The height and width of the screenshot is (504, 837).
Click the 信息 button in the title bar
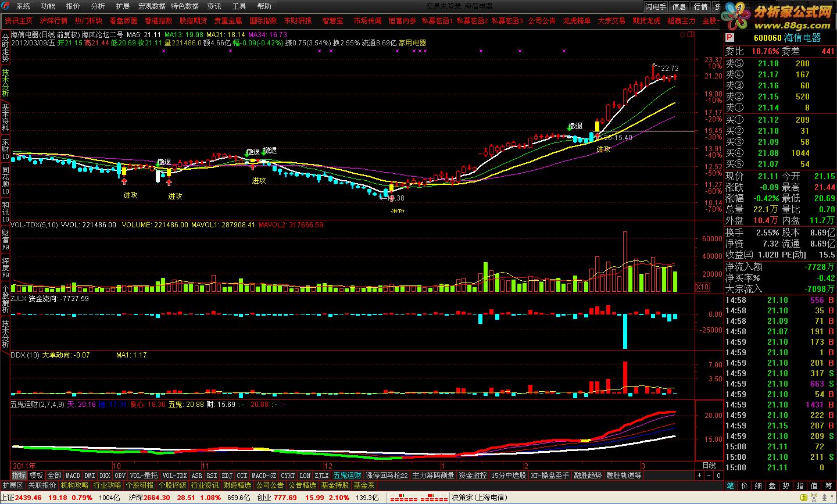679,6
